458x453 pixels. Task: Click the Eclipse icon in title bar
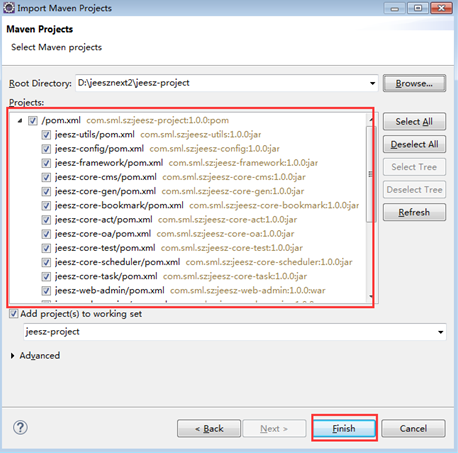point(9,8)
